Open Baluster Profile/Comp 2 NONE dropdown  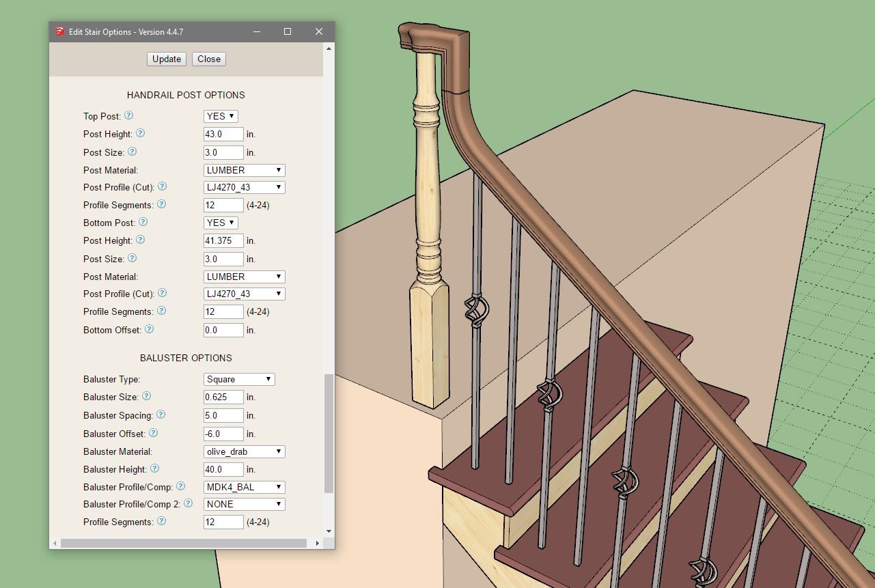tap(244, 504)
